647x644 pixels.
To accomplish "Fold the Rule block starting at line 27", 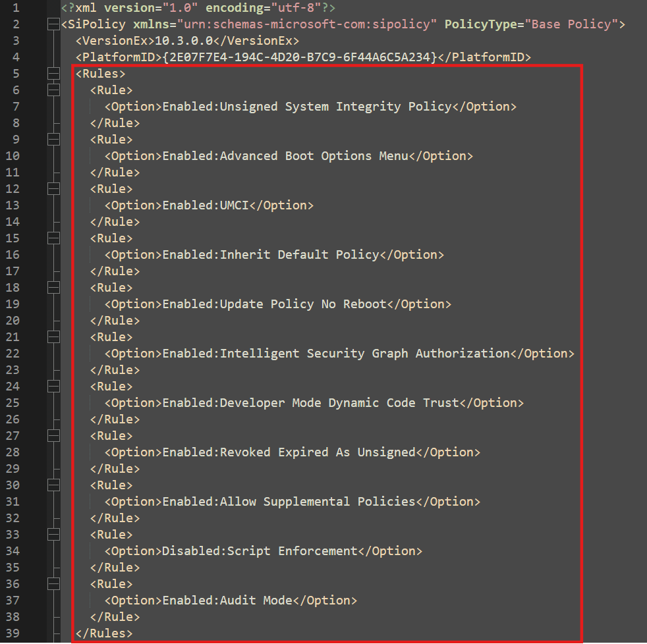I will [x=53, y=436].
